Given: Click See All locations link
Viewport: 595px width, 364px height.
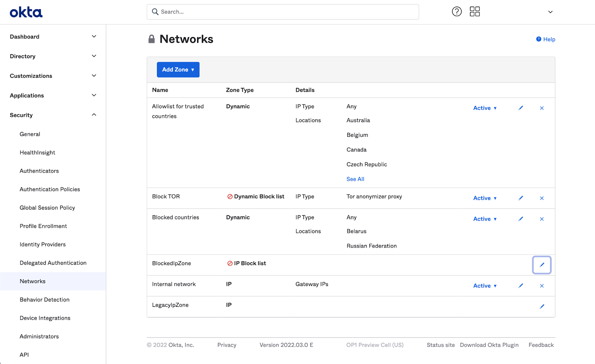Looking at the screenshot, I should click(355, 179).
